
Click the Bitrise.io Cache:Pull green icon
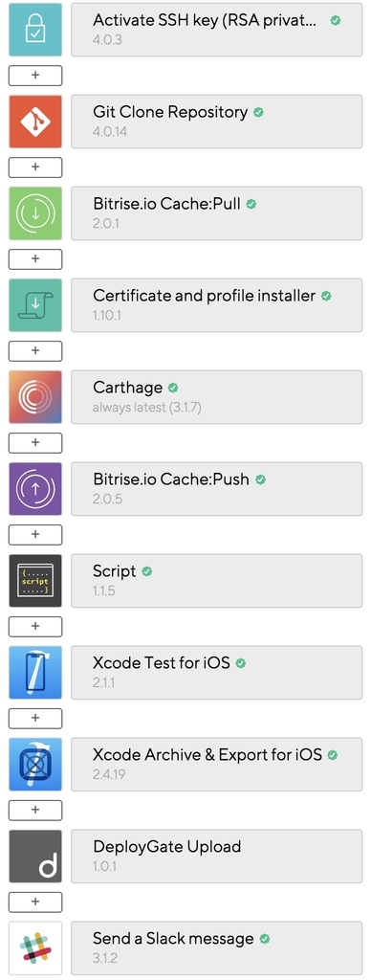35,213
